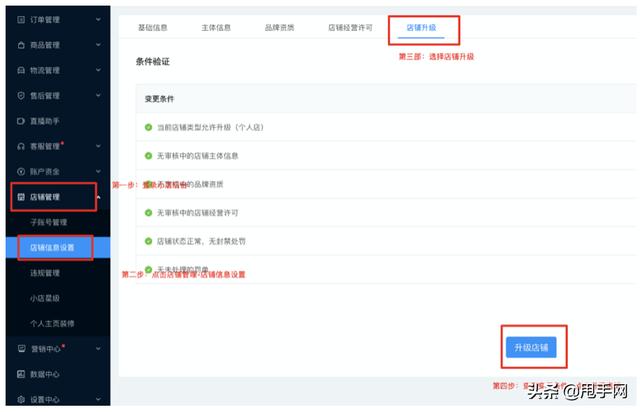Expand the 营销中心 menu arrow
The width and height of the screenshot is (640, 412).
(x=97, y=348)
